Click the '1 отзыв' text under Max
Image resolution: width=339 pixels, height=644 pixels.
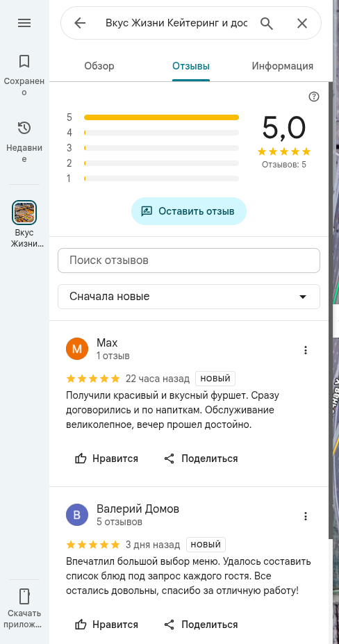(113, 356)
